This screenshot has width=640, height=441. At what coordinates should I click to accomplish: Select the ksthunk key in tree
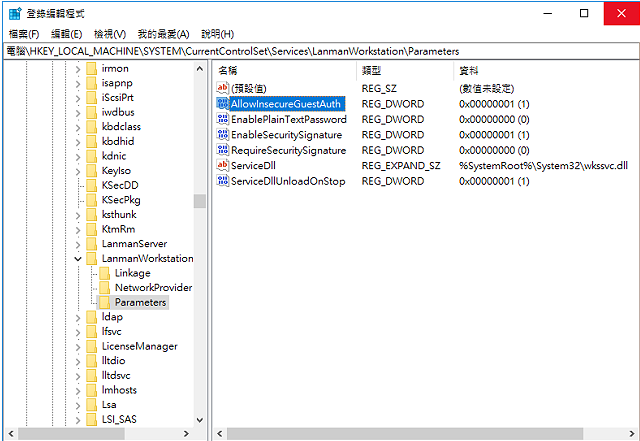(x=119, y=214)
